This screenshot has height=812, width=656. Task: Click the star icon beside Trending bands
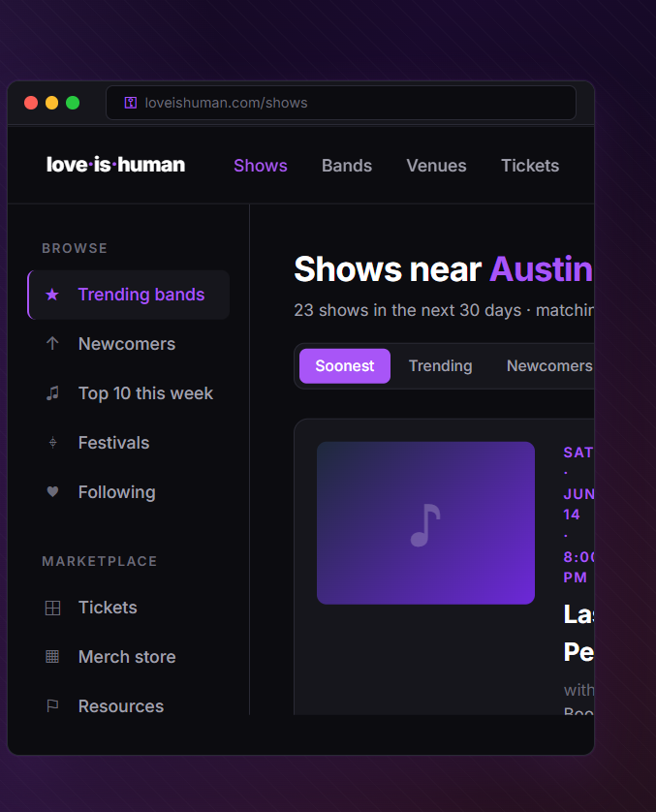click(52, 295)
